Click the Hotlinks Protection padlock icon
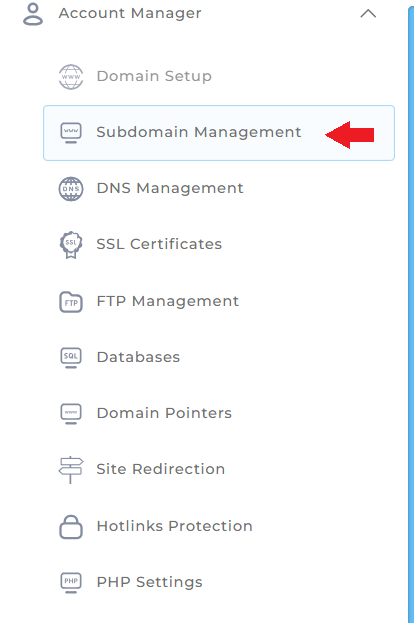 [71, 527]
